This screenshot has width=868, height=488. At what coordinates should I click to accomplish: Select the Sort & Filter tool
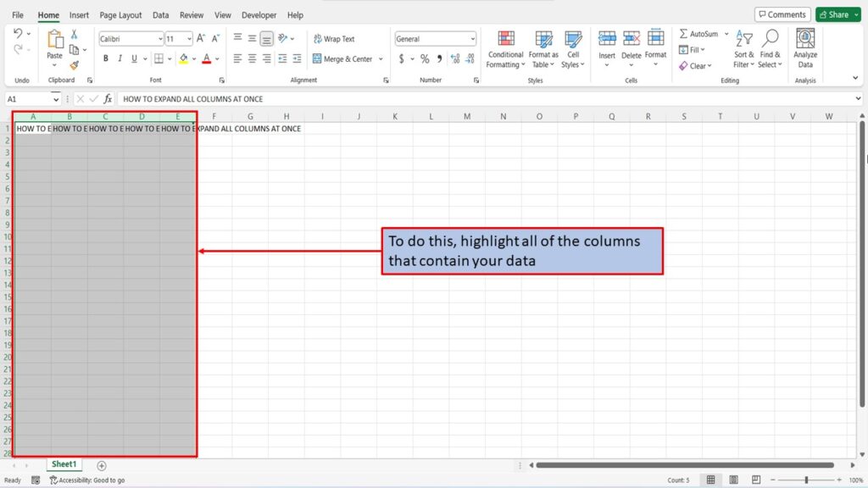743,51
